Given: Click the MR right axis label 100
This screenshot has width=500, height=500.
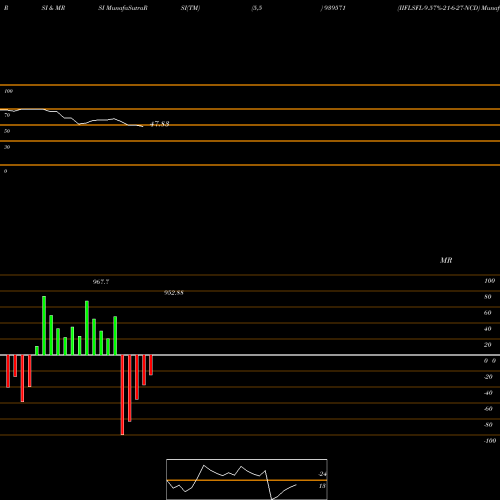Looking at the screenshot, I should [x=489, y=281].
